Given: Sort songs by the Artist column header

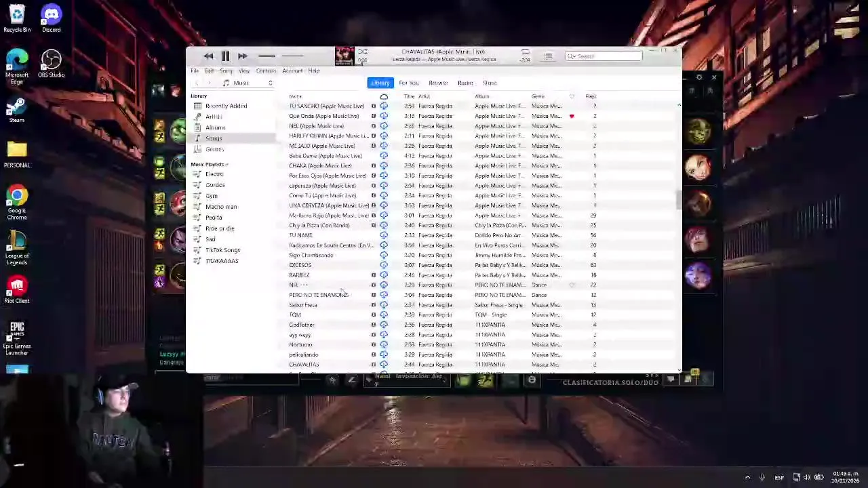Looking at the screenshot, I should point(425,96).
